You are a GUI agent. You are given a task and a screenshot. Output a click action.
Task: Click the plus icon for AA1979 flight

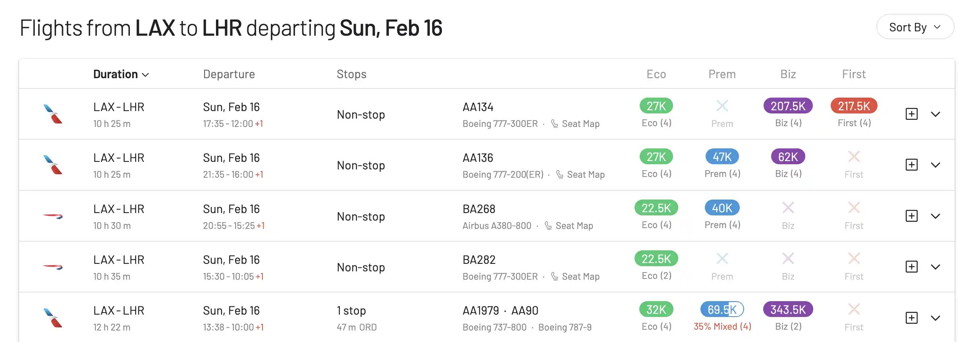coord(911,318)
